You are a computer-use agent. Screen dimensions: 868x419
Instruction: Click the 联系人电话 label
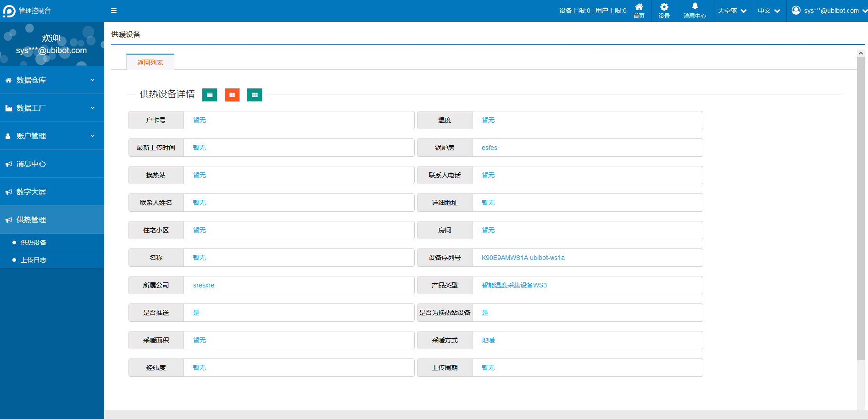tap(445, 175)
